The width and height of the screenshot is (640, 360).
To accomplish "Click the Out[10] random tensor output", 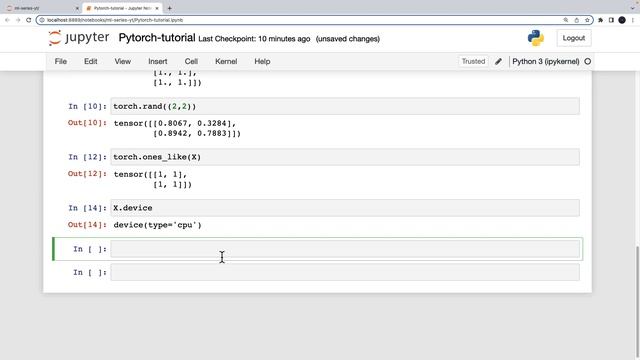I will click(x=177, y=128).
